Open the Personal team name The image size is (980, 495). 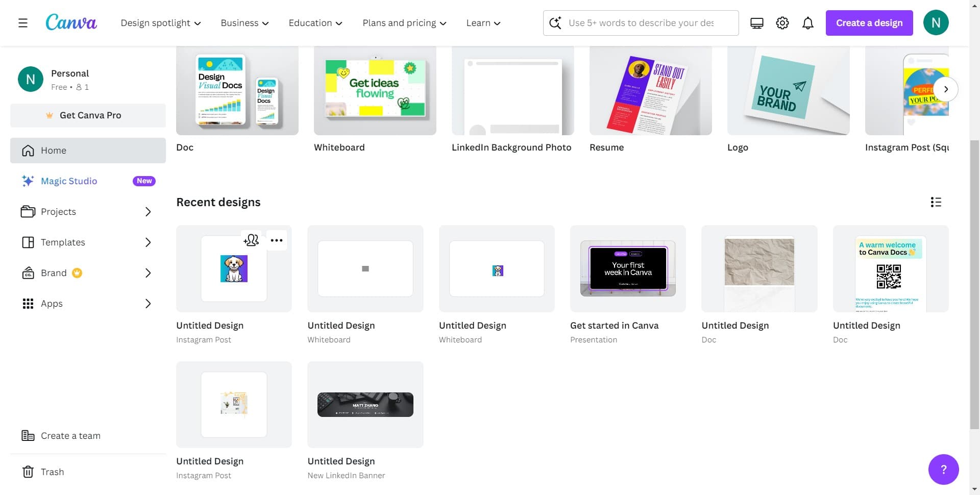pos(70,73)
